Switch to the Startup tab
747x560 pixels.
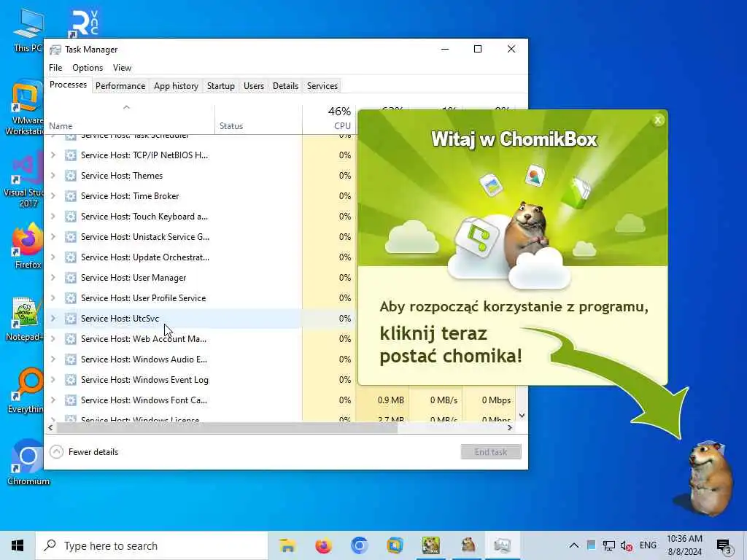[x=220, y=86]
